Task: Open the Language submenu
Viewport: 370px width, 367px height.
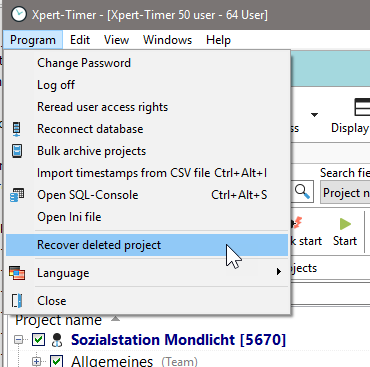Action: 147,273
